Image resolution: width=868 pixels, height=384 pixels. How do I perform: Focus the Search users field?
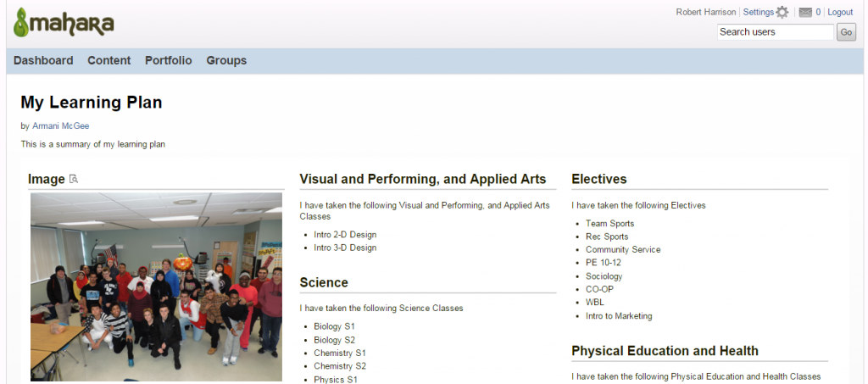(x=775, y=32)
